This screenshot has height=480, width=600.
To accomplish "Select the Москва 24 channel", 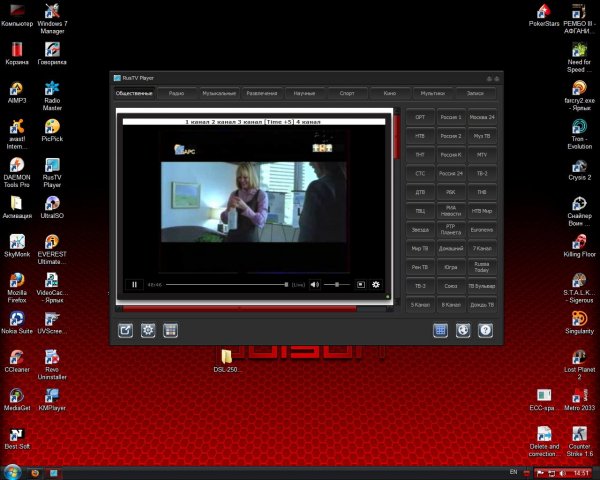I will 482,117.
